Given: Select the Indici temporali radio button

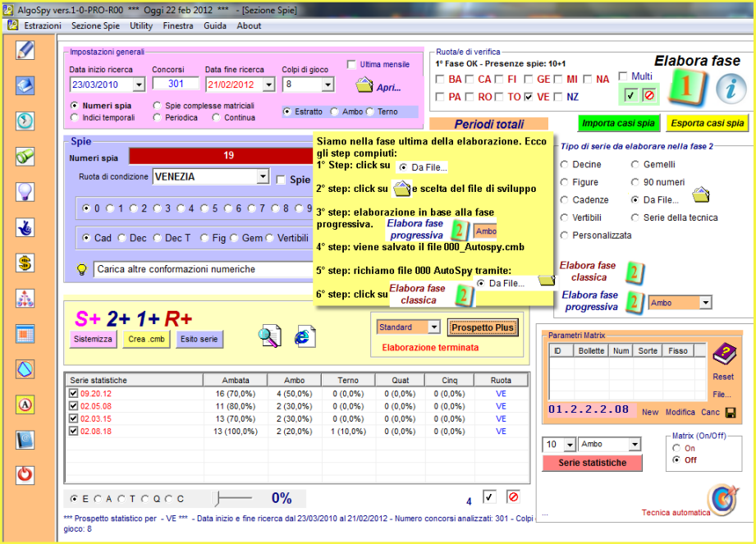Looking at the screenshot, I should (x=74, y=117).
